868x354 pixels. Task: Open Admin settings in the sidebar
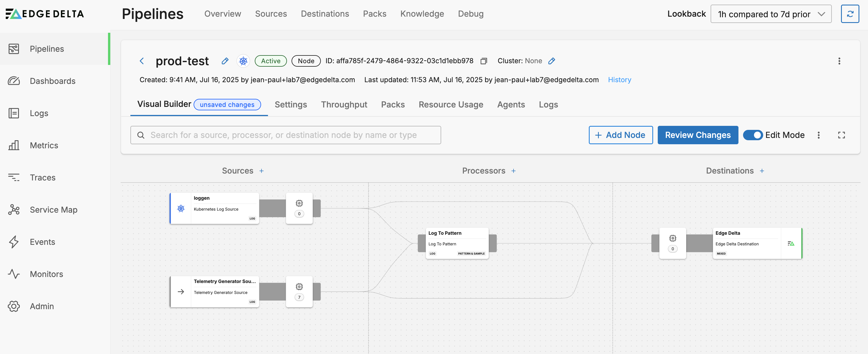pyautogui.click(x=55, y=306)
